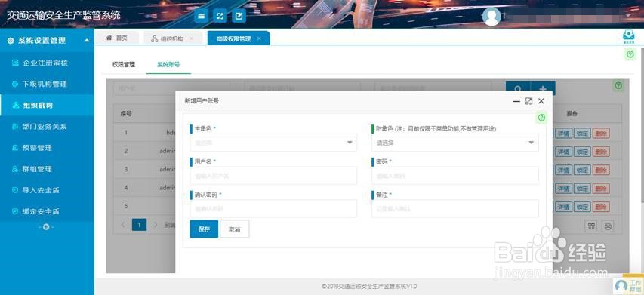
Task: Open 下级机构管理 in sidebar
Action: click(x=47, y=84)
